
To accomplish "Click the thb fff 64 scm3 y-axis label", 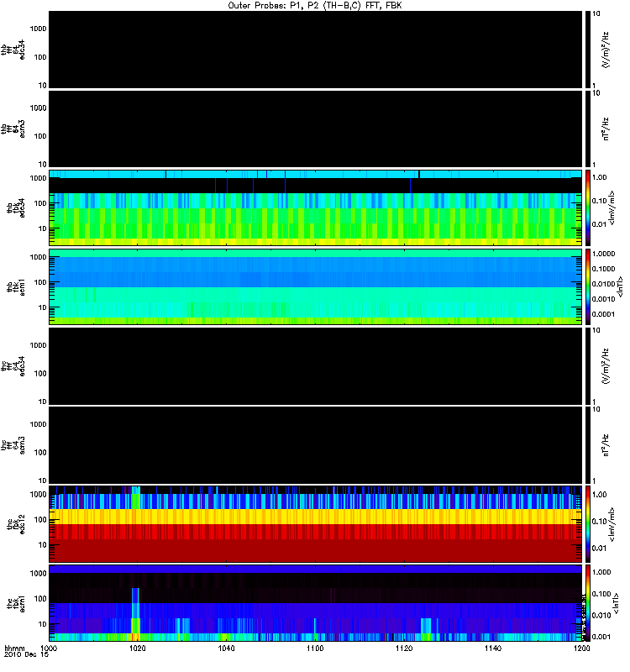I will [13, 129].
